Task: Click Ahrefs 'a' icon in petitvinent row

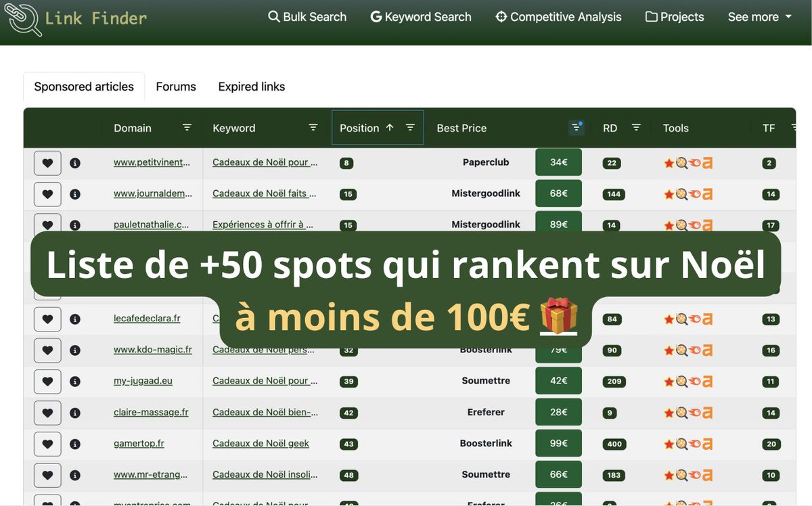Action: 707,163
